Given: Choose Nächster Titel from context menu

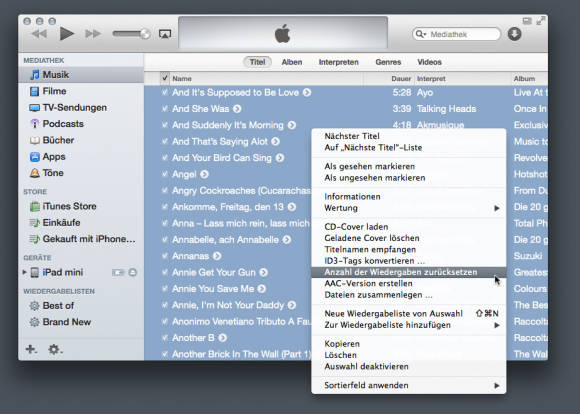Looking at the screenshot, I should [x=408, y=136].
